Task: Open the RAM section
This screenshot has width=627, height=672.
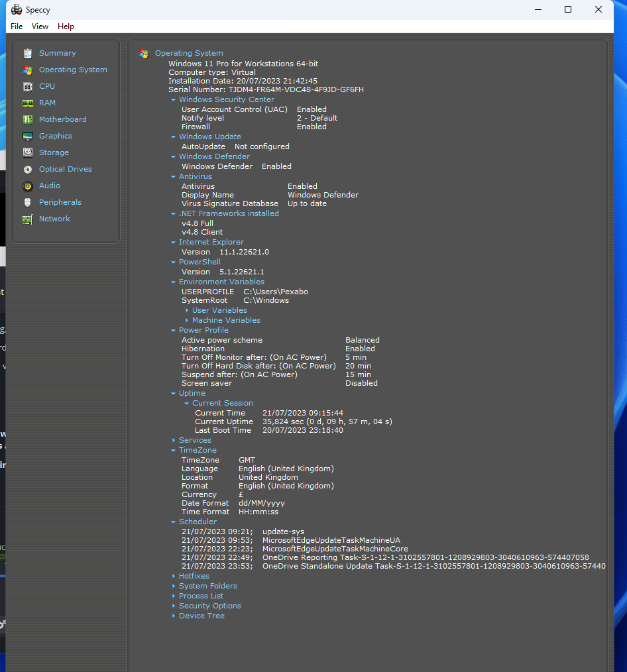Action: [47, 103]
